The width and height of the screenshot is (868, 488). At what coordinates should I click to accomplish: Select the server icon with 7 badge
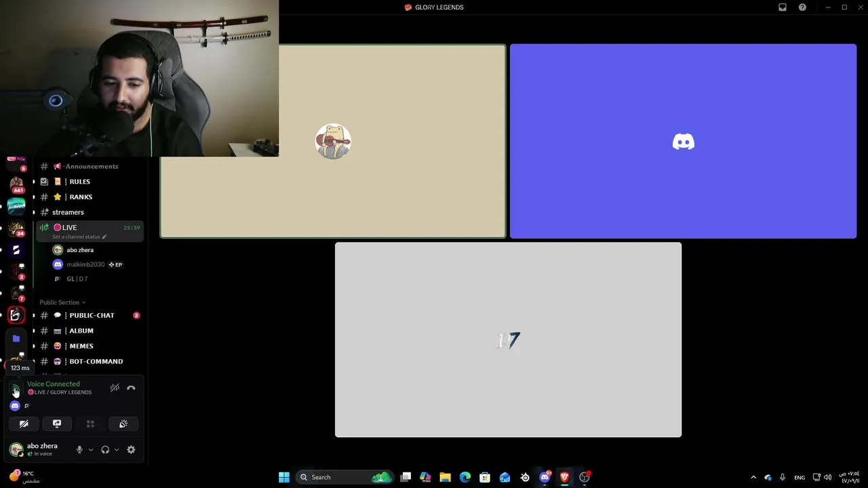tap(16, 293)
